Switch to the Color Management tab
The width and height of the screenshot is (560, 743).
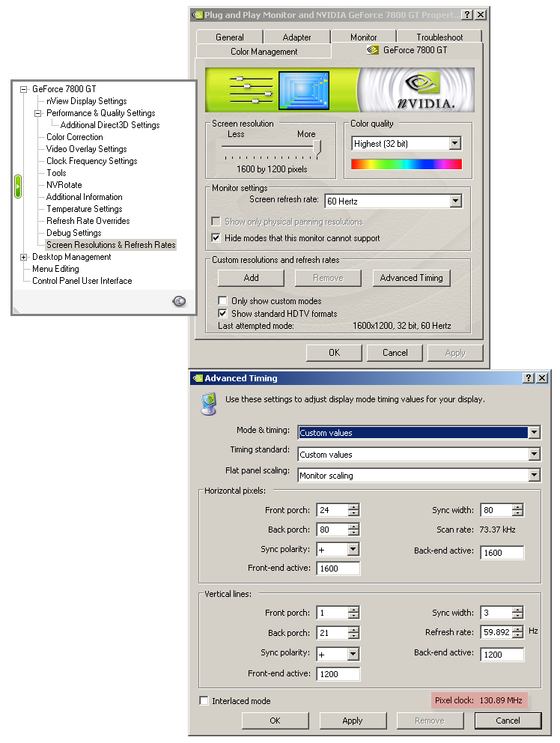264,51
